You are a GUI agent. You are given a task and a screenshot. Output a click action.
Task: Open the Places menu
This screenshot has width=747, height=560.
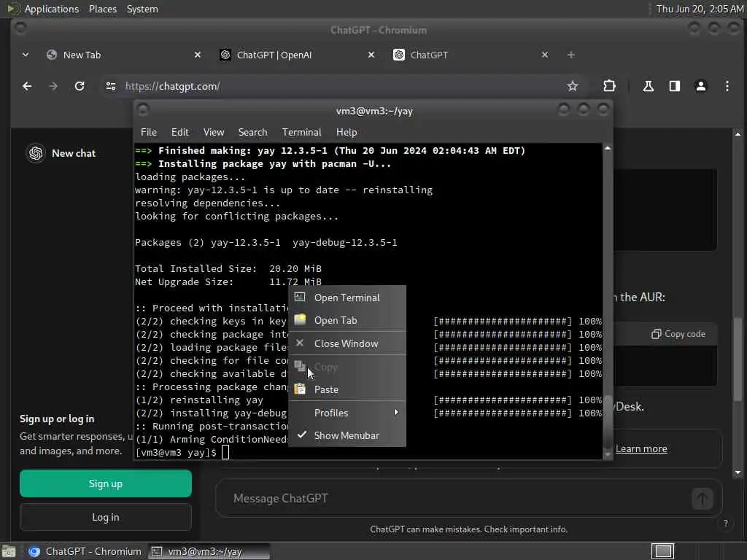point(102,9)
